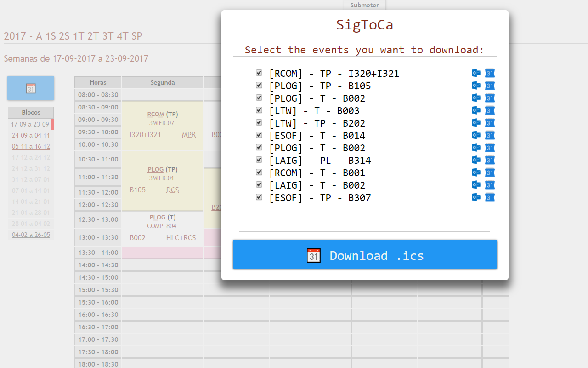Click the large blue calendar icon above Blocos
588x368 pixels.
pyautogui.click(x=30, y=88)
